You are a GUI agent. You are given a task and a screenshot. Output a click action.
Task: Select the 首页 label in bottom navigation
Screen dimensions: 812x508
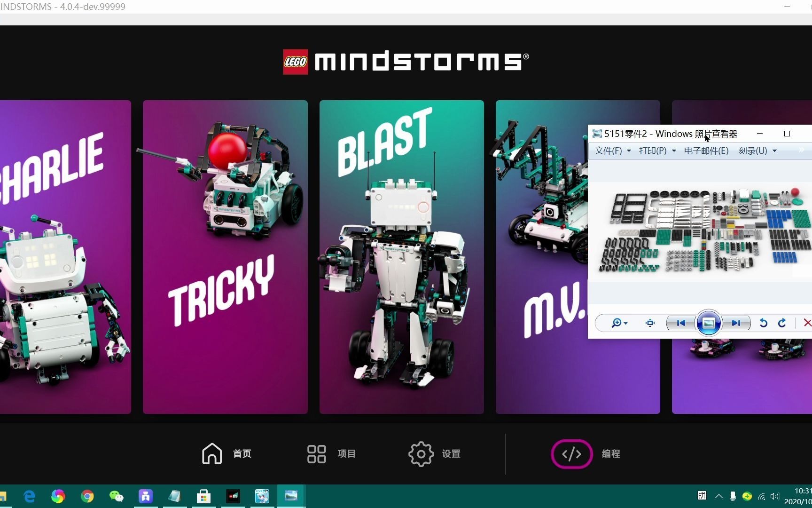(x=242, y=454)
